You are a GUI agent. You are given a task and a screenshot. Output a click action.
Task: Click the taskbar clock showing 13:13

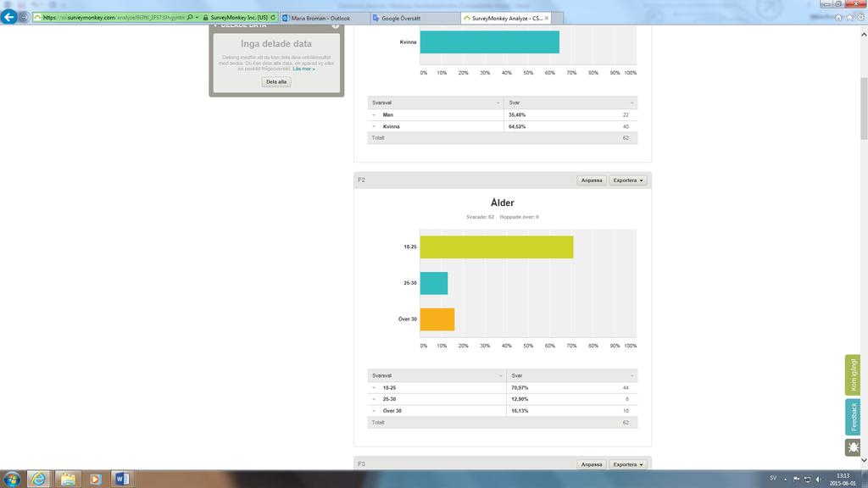point(843,480)
